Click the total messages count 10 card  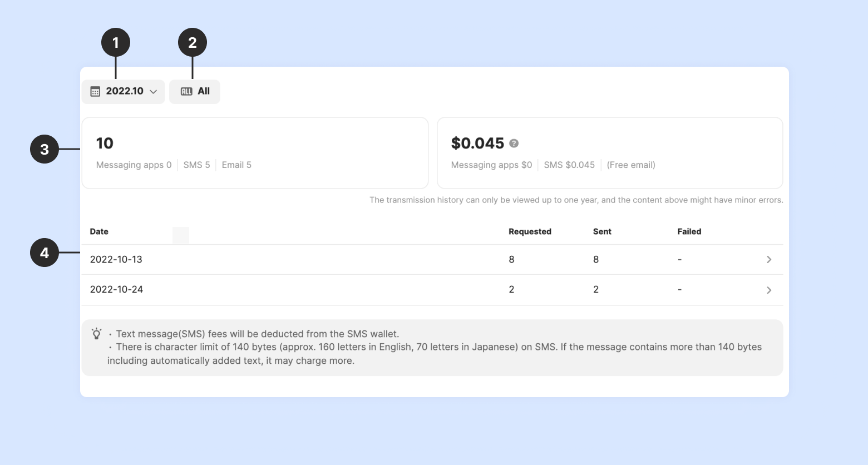point(255,152)
